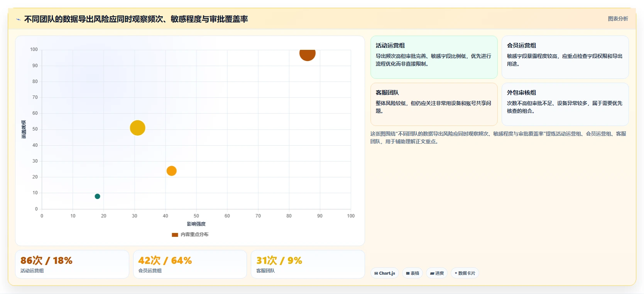The image size is (644, 294).
Task: Click the y-axis tick label 100
Action: (x=34, y=49)
